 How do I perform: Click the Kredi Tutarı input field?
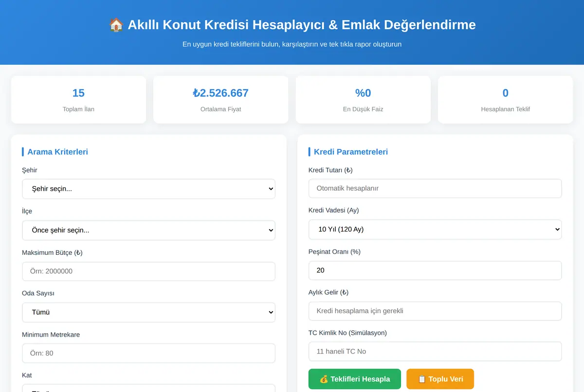pyautogui.click(x=435, y=188)
